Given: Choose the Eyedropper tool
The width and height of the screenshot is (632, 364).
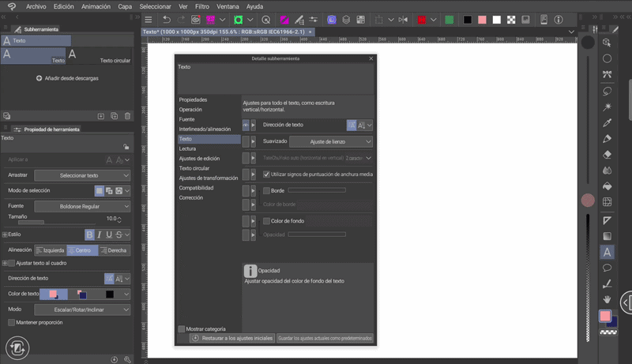Looking at the screenshot, I should click(x=607, y=123).
